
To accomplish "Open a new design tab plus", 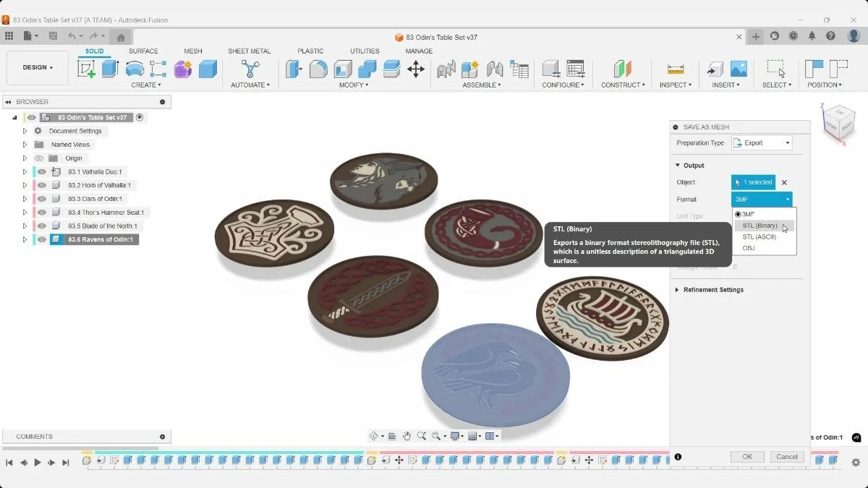I will (x=756, y=37).
